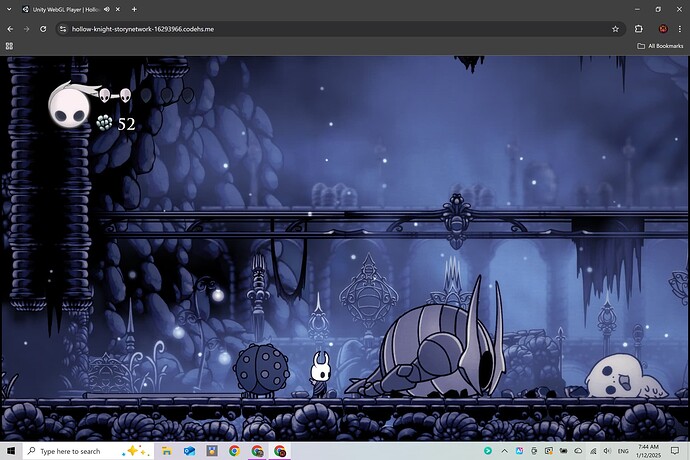This screenshot has height=460, width=690.
Task: Open a new browser tab
Action: coord(134,9)
